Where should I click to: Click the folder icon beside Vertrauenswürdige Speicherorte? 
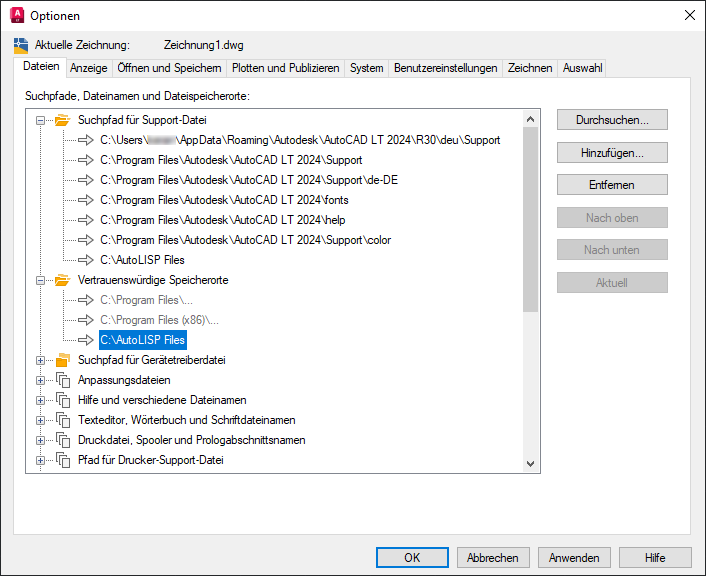pyautogui.click(x=63, y=280)
